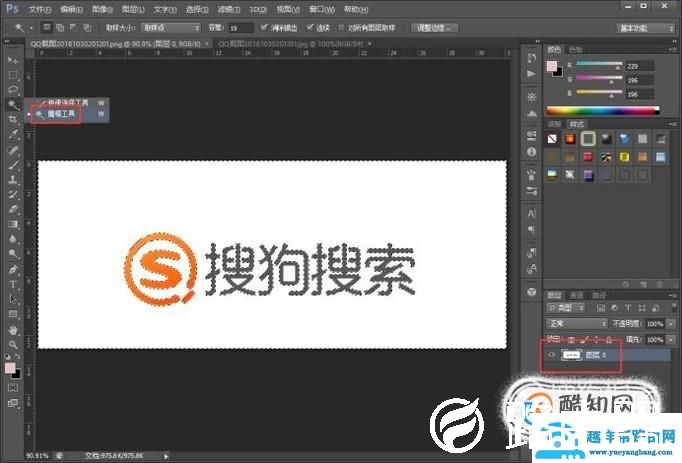The height and width of the screenshot is (463, 682).
Task: Toggle the Contiguous checkbox
Action: coord(309,27)
